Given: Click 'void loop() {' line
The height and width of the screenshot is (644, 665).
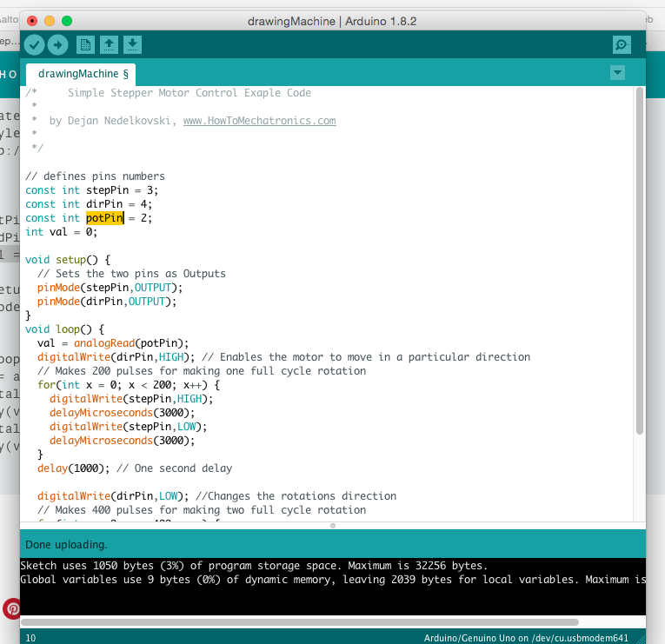Looking at the screenshot, I should coord(65,329).
